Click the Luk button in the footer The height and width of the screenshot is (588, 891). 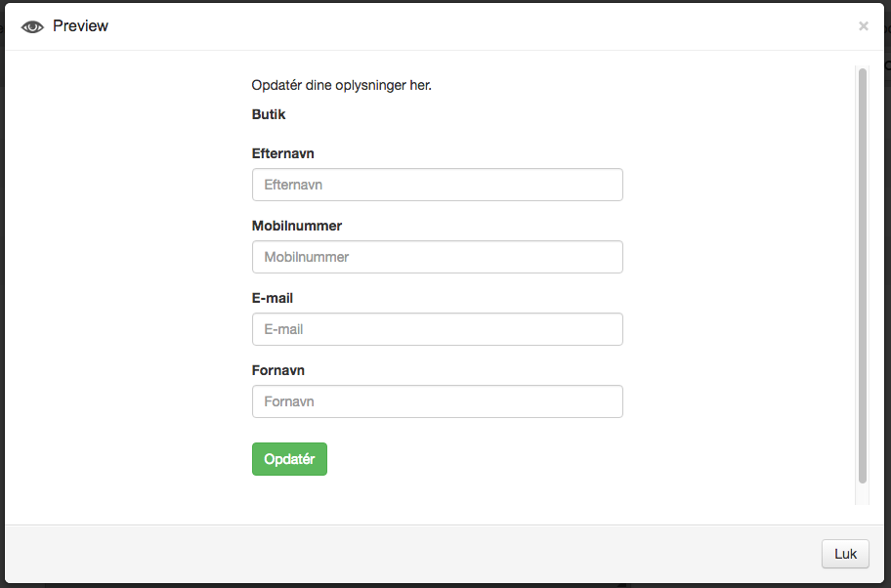click(x=845, y=554)
